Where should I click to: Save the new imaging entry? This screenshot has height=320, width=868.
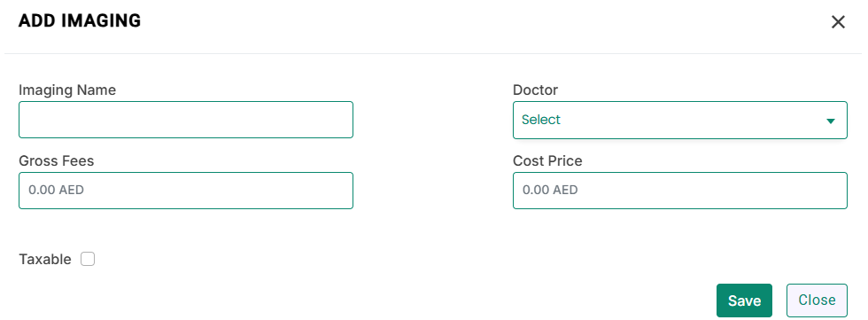(x=744, y=300)
